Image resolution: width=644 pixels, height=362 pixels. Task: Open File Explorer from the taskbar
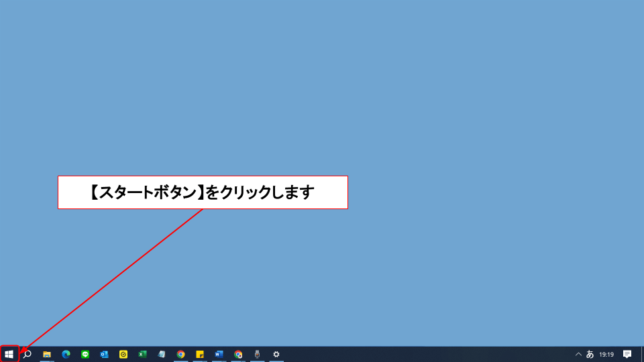click(47, 354)
